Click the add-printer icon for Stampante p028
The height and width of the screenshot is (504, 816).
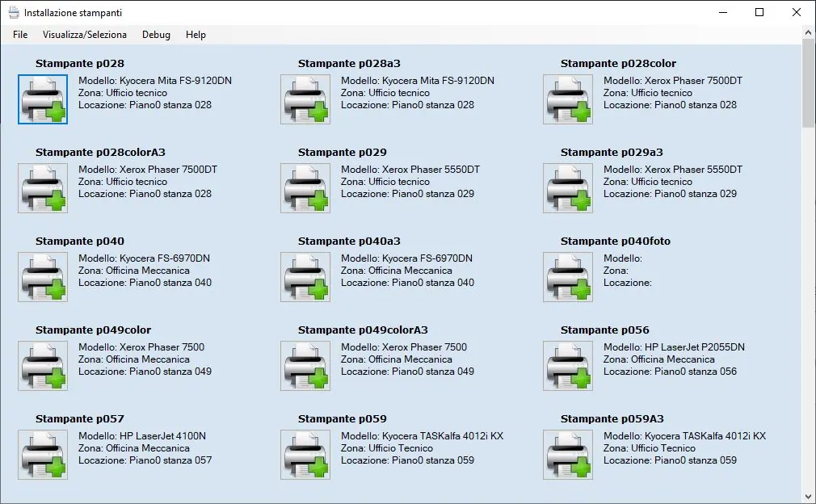click(43, 99)
